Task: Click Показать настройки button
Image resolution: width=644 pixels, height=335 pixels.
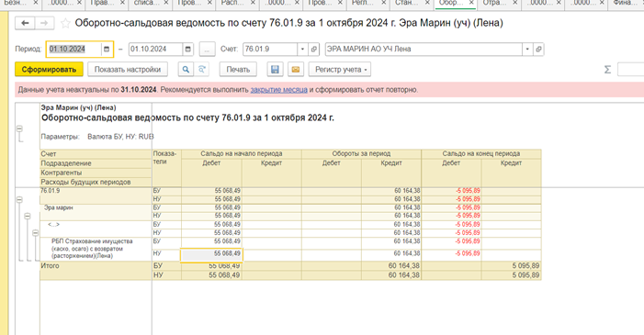Action: [128, 70]
